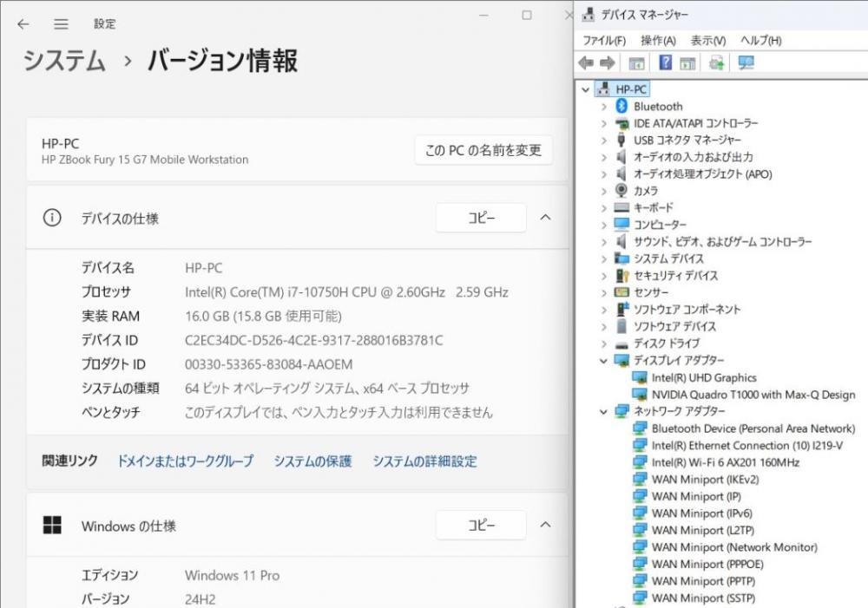Open the ドメインまたはワークグループ link

pos(186,461)
